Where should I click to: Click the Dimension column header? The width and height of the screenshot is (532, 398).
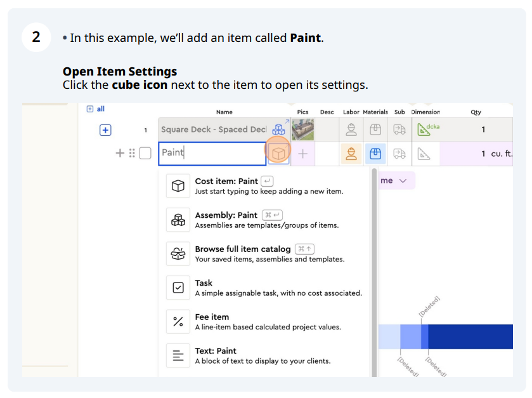click(425, 112)
